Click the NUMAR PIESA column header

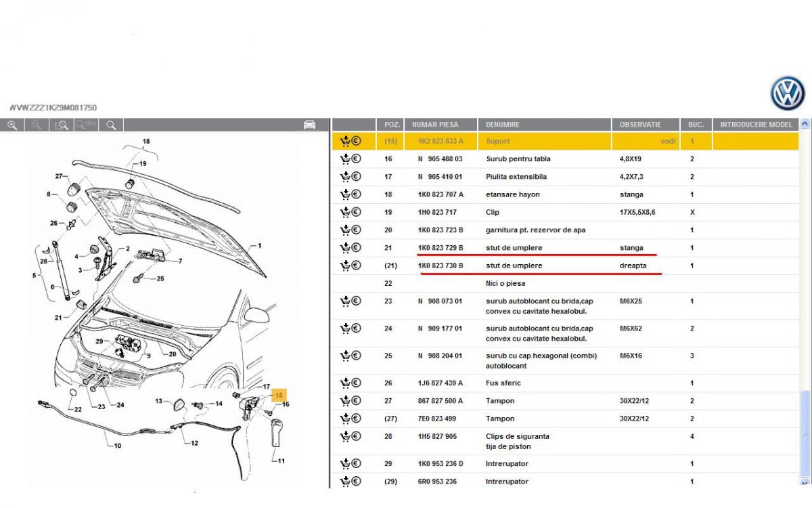coord(441,125)
